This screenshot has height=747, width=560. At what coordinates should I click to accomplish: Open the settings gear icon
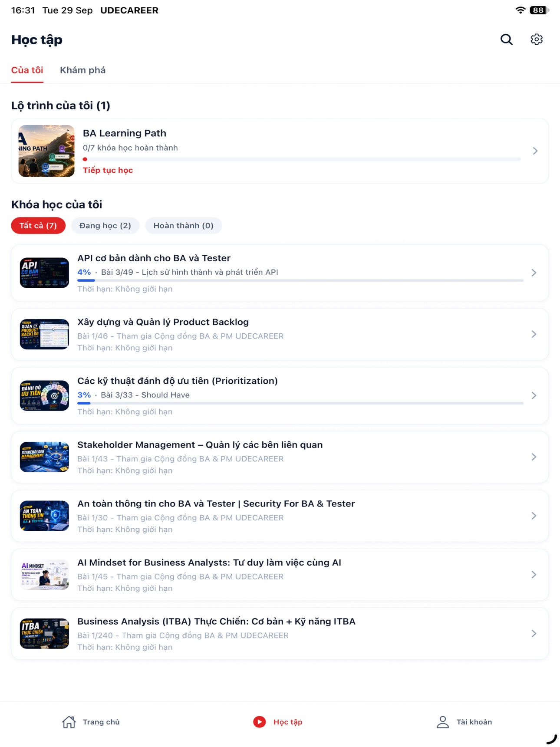tap(537, 39)
